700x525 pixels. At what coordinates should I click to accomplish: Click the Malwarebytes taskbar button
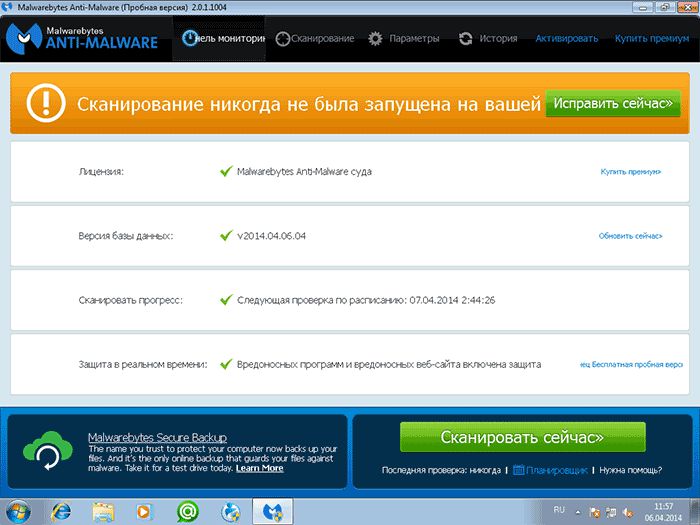(x=273, y=512)
